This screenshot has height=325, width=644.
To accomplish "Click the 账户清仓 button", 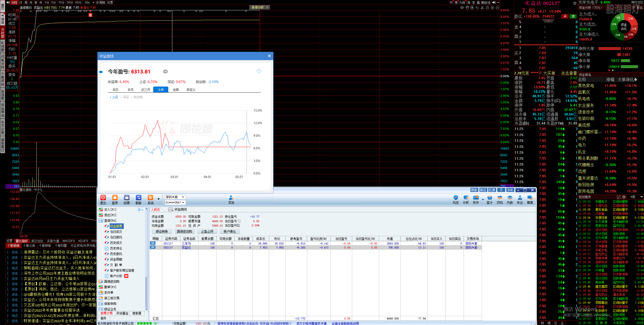I will coord(230,231).
